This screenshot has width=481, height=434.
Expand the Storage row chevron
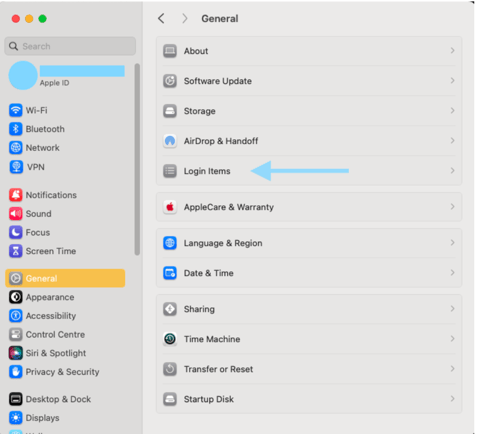452,110
